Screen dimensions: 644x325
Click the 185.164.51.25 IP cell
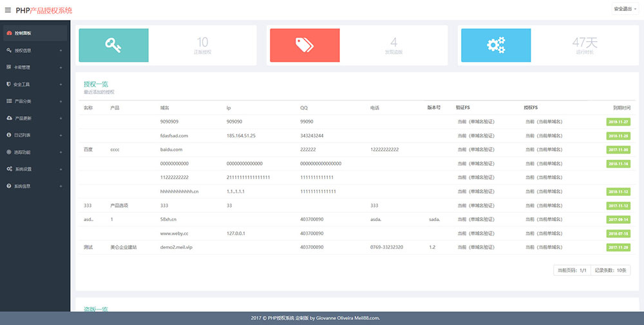241,136
